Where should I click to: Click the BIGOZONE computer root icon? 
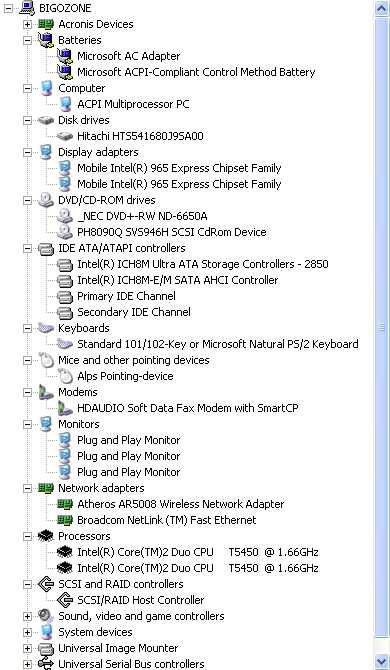click(27, 8)
